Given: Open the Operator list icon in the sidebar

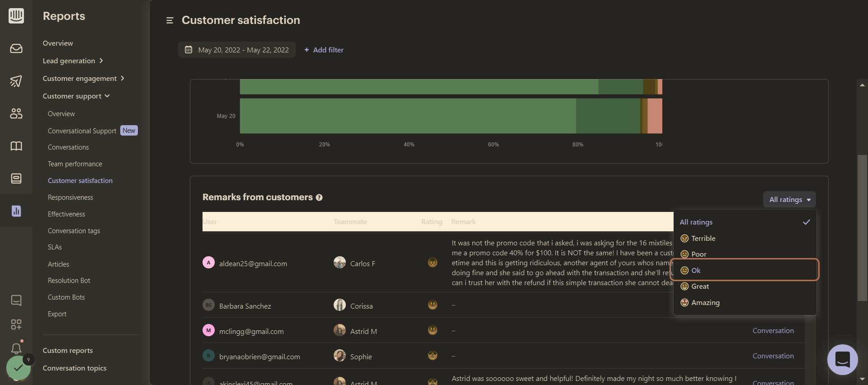Looking at the screenshot, I should click(x=16, y=178).
